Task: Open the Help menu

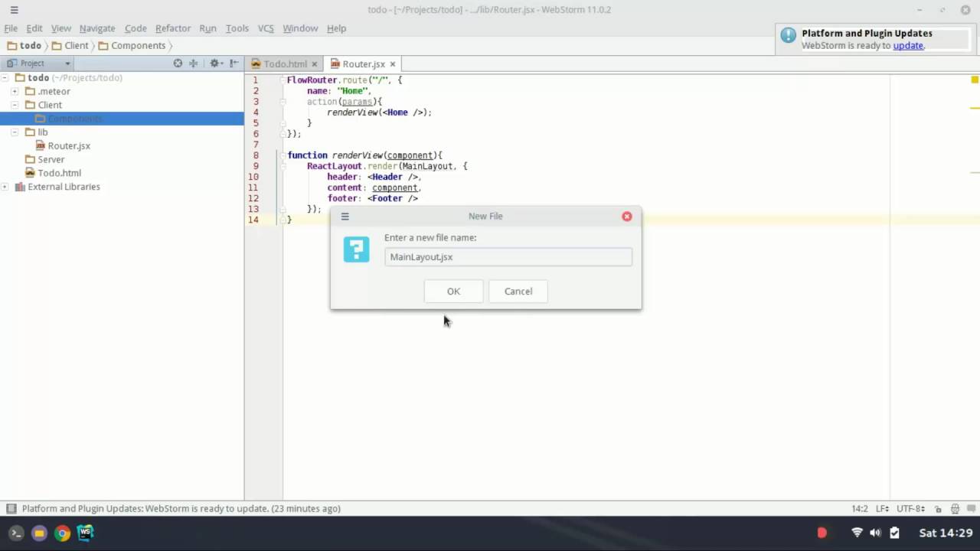Action: tap(337, 28)
